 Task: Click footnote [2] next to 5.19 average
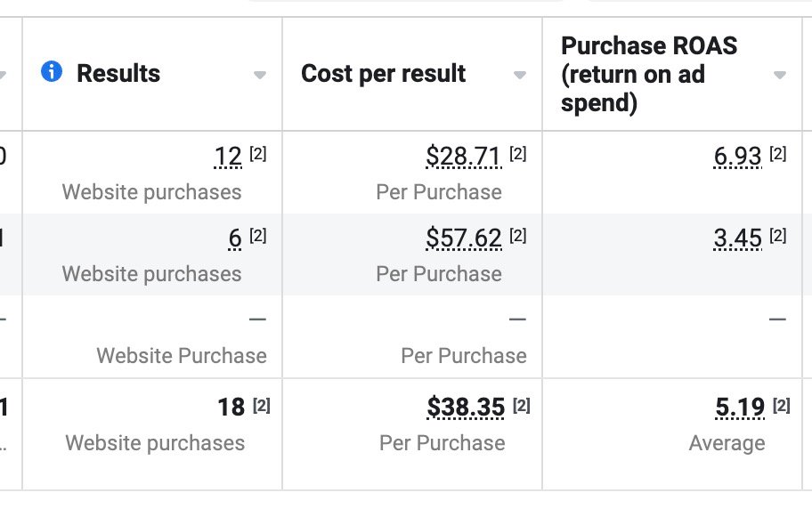click(782, 405)
